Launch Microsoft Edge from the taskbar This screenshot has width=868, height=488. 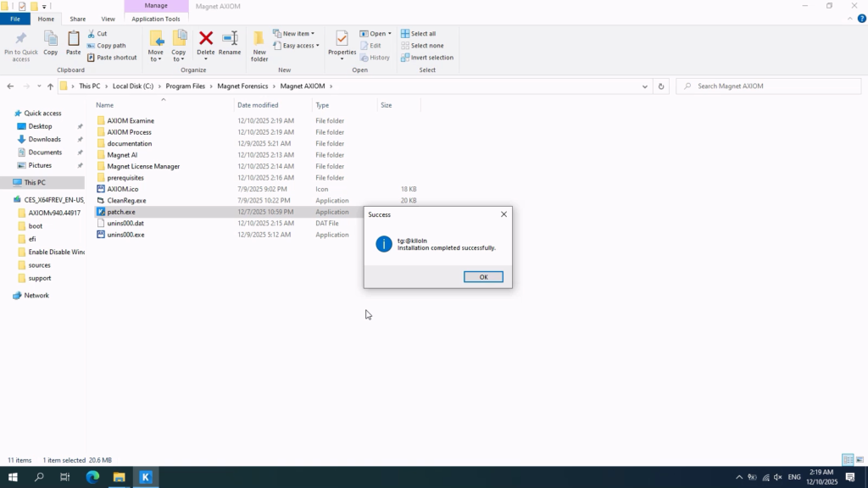[92, 478]
